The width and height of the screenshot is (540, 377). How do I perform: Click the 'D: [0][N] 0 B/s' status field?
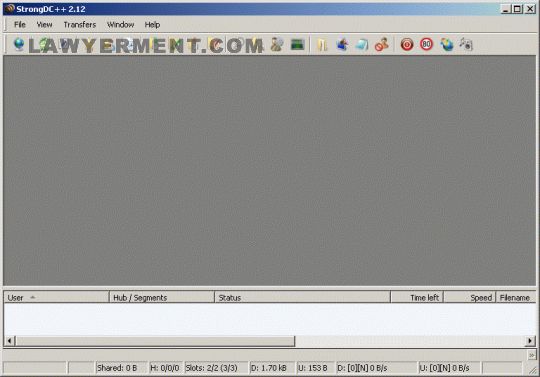point(376,368)
